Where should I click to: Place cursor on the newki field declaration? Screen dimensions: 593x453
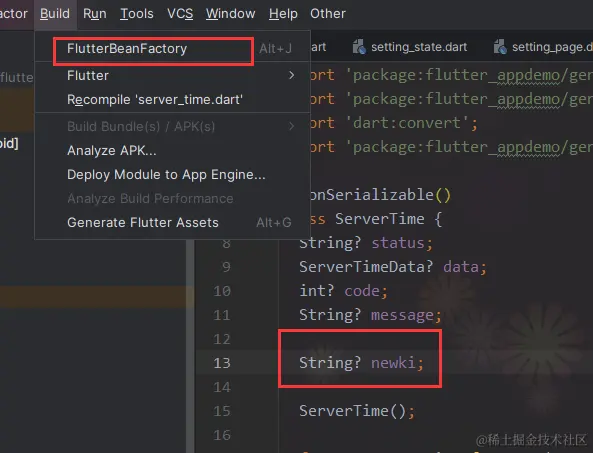pyautogui.click(x=361, y=363)
